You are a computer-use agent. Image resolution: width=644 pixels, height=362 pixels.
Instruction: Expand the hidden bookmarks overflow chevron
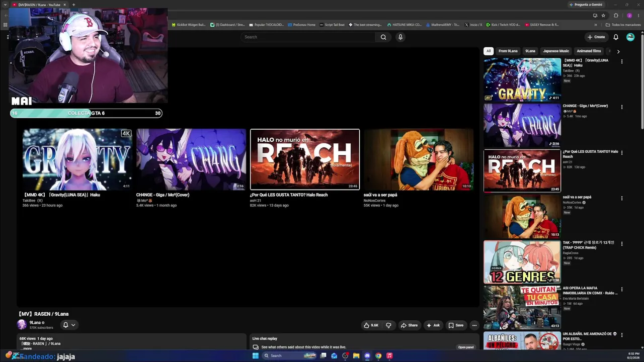(x=596, y=25)
